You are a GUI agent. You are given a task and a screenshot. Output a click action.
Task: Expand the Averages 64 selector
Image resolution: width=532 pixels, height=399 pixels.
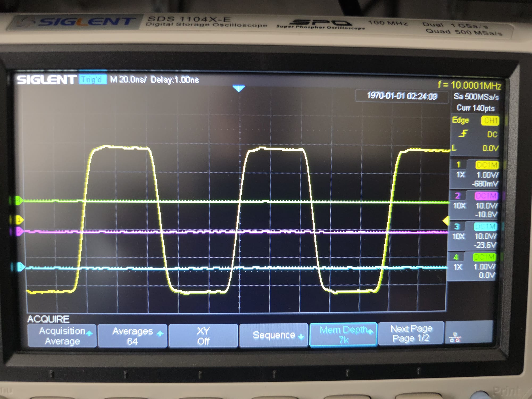pos(132,336)
